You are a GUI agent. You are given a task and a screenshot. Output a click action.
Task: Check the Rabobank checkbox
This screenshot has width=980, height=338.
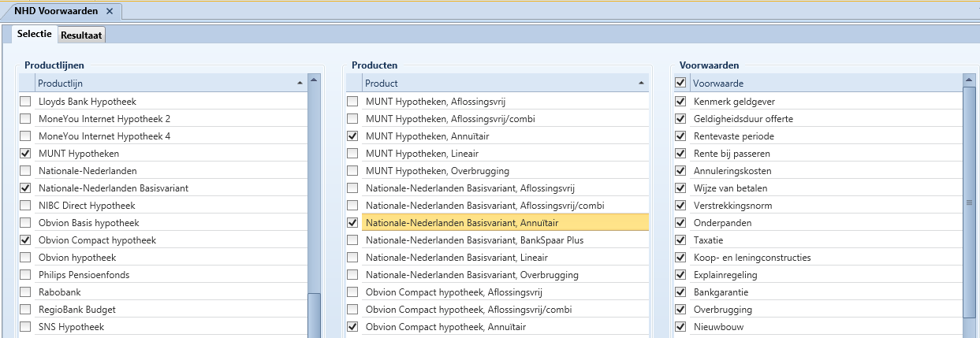25,292
